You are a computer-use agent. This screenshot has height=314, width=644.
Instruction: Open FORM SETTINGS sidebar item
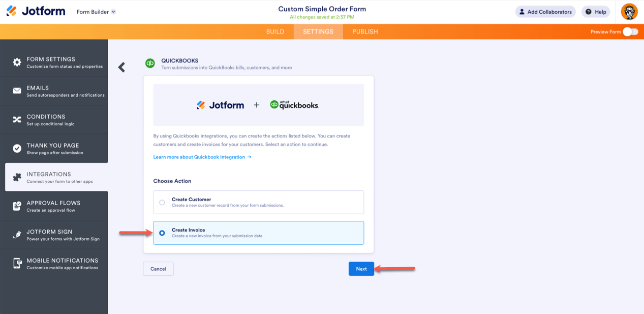54,62
